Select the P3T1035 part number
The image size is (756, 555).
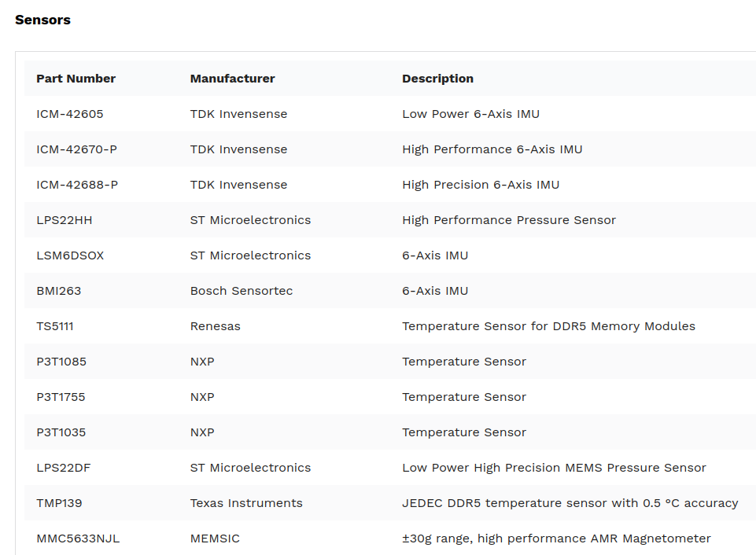coord(61,432)
